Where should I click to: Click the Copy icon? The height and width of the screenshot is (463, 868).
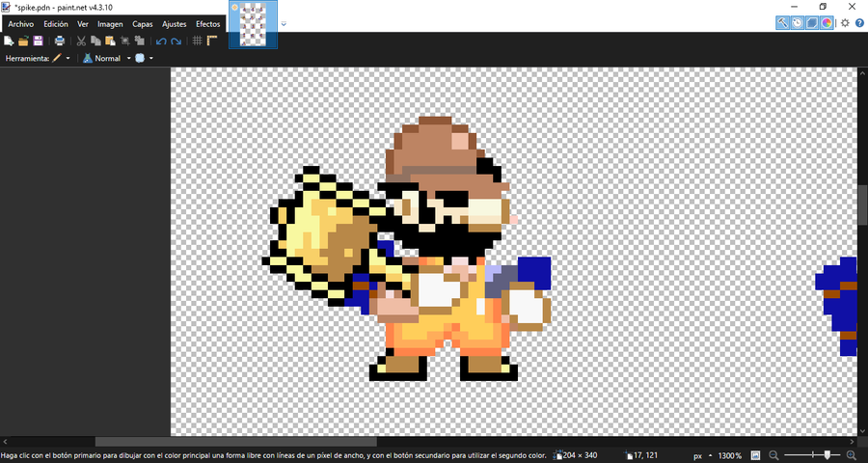95,41
